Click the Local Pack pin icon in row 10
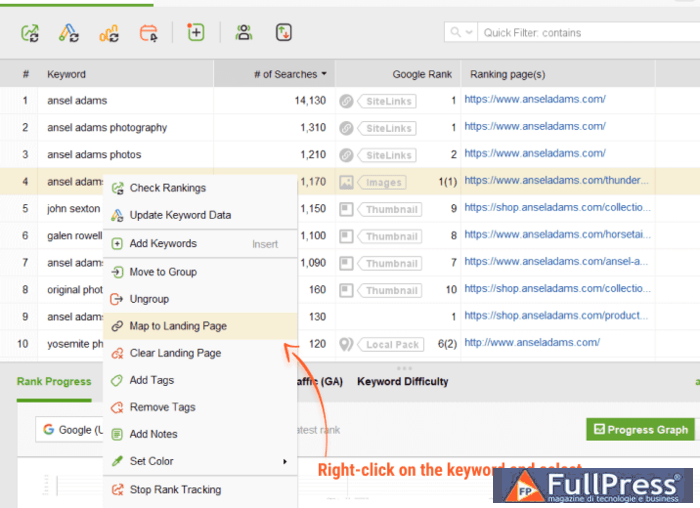The width and height of the screenshot is (700, 508). click(x=346, y=344)
